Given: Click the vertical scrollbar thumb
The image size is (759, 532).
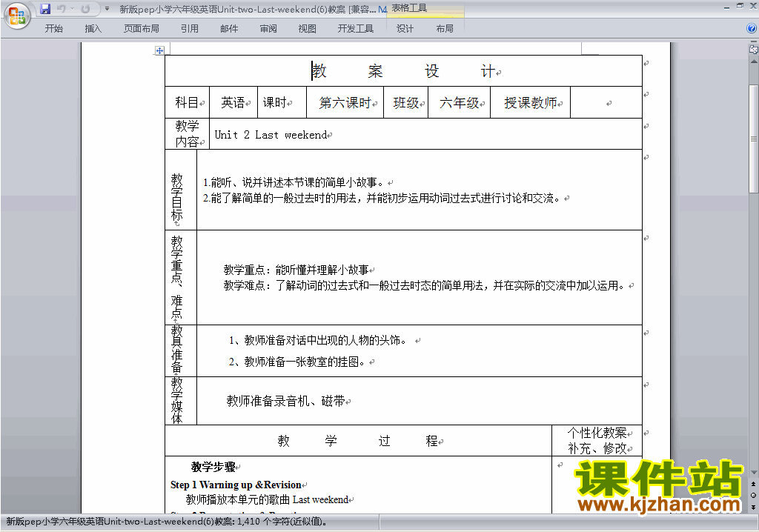Looking at the screenshot, I should click(x=753, y=139).
